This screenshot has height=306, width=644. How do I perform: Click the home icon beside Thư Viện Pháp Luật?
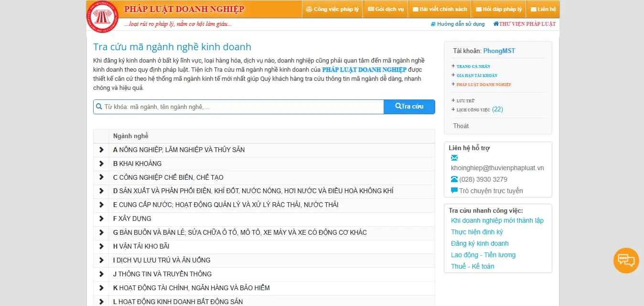[x=496, y=24]
